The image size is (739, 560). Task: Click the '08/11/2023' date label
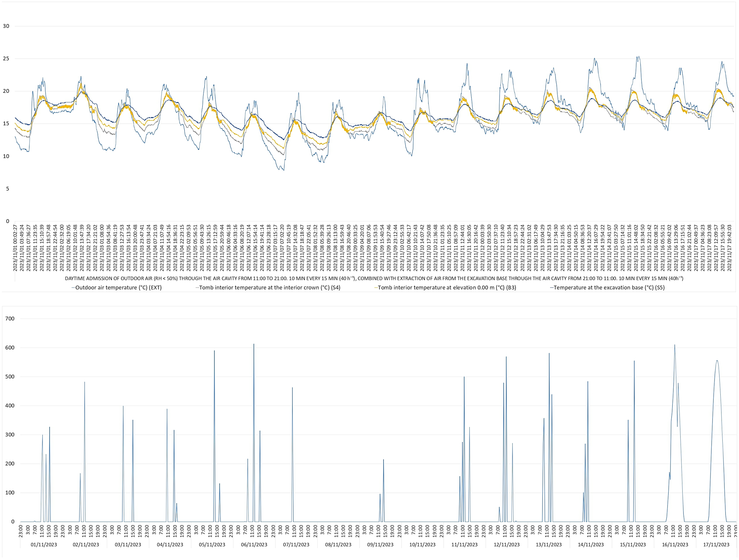338,545
